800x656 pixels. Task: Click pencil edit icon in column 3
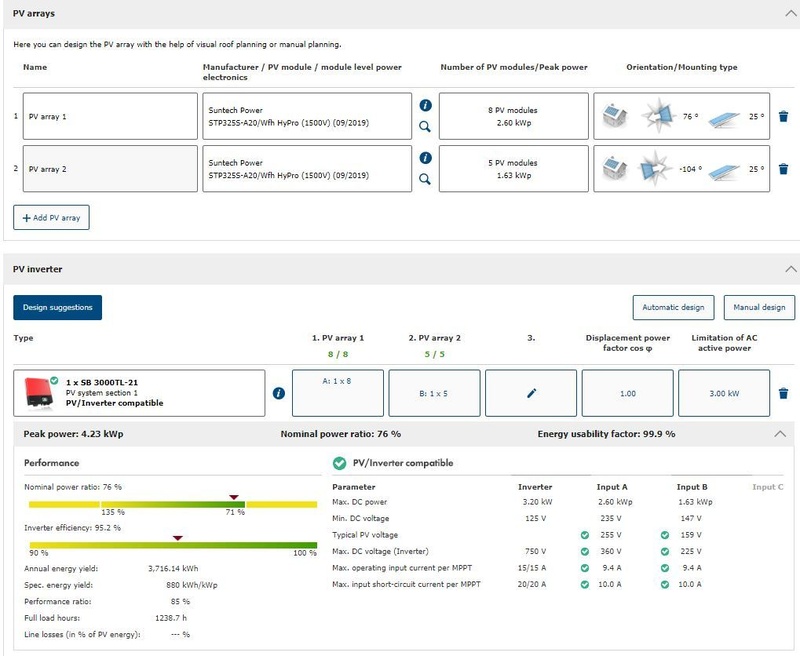530,394
